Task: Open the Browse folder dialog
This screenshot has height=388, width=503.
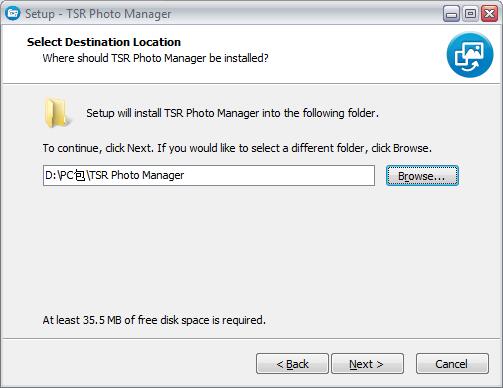Action: 422,176
